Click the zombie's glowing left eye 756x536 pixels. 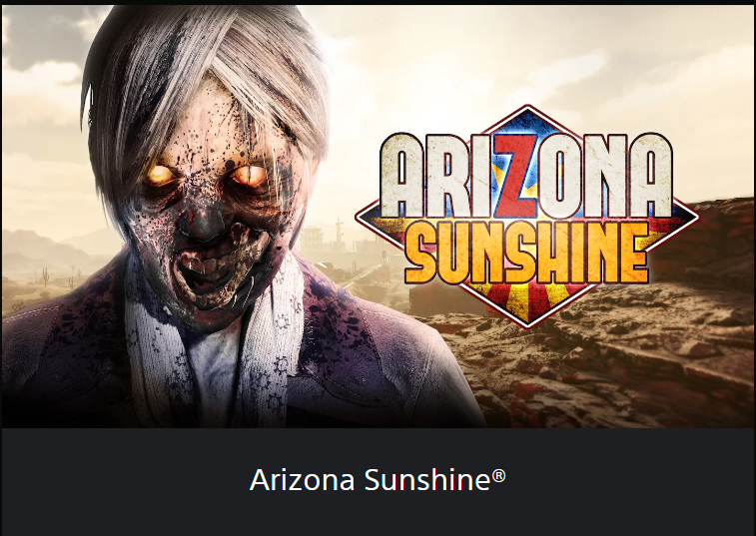click(162, 175)
